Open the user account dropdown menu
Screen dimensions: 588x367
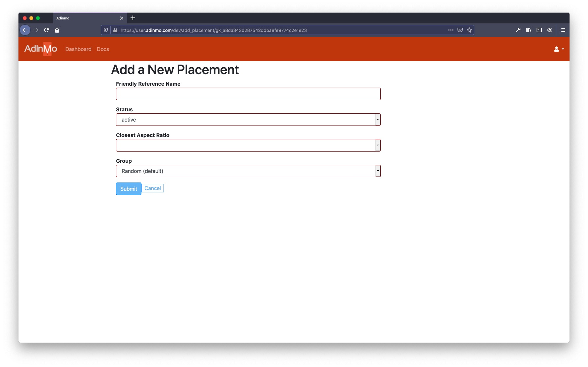(559, 49)
